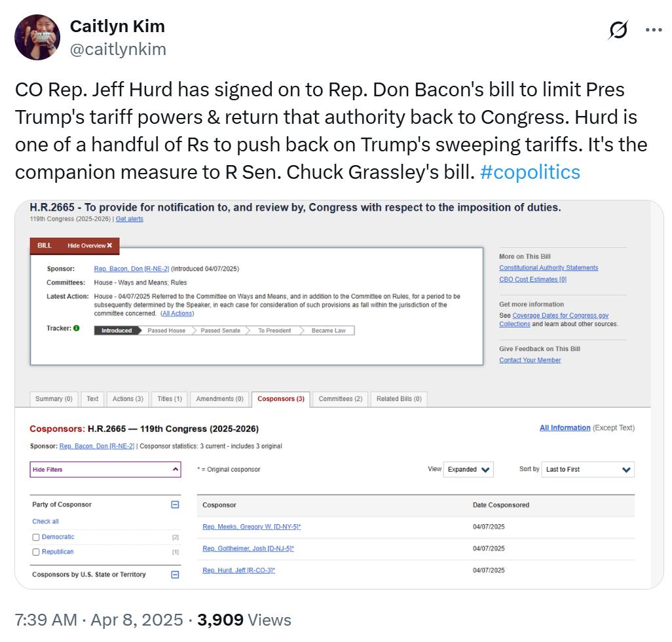
Task: Click the Constitutional Authority Statements link
Action: click(x=548, y=268)
